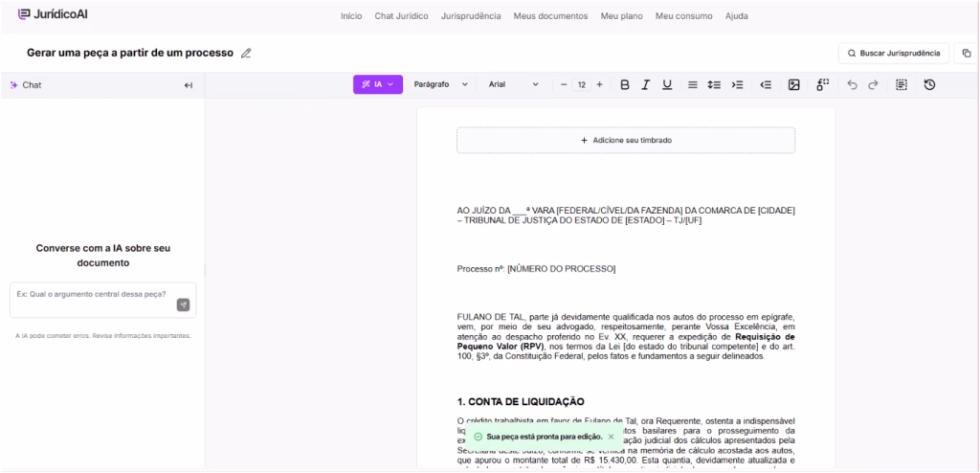The image size is (980, 473).
Task: Click the chat question input field
Action: (103, 300)
